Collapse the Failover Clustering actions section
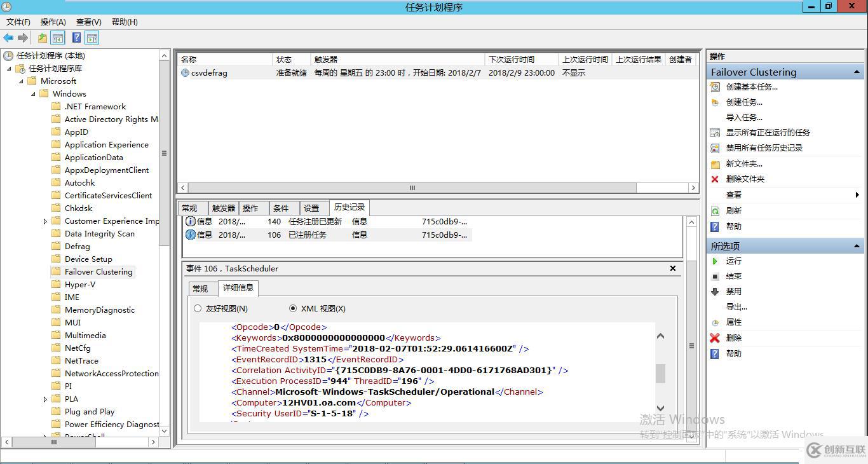This screenshot has width=868, height=464. 857,71
